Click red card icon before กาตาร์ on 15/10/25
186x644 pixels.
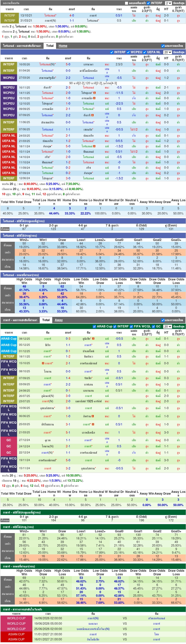click(x=43, y=363)
